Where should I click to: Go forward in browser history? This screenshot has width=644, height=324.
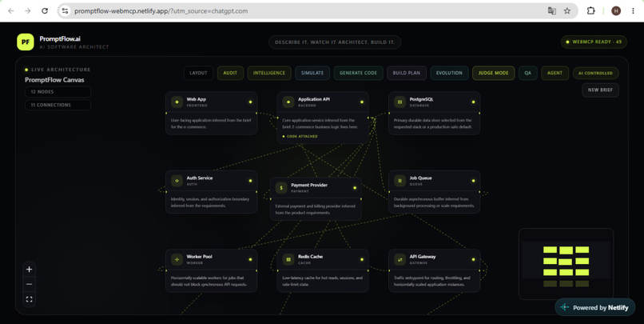pyautogui.click(x=27, y=11)
